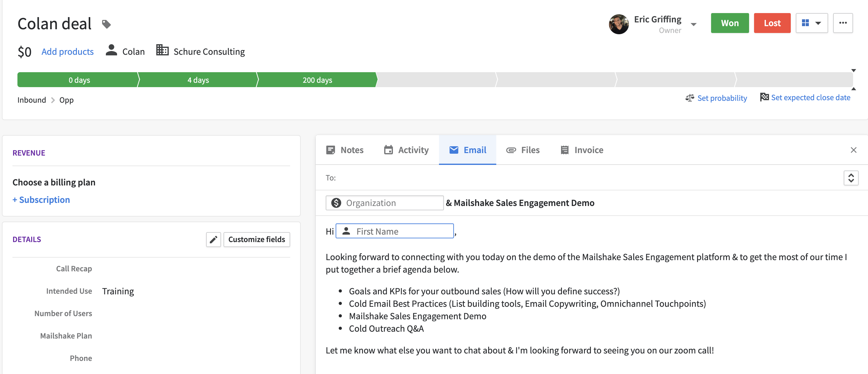The height and width of the screenshot is (374, 868).
Task: Click the First Name merge field
Action: tap(394, 231)
